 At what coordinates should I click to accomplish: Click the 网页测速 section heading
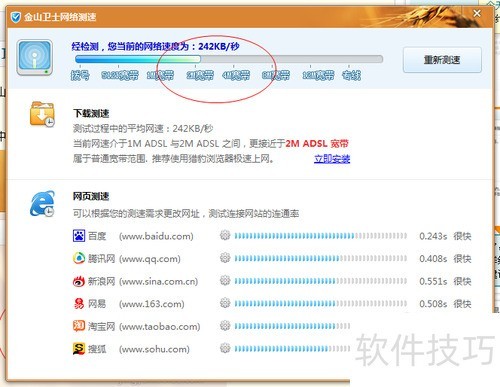tap(91, 196)
